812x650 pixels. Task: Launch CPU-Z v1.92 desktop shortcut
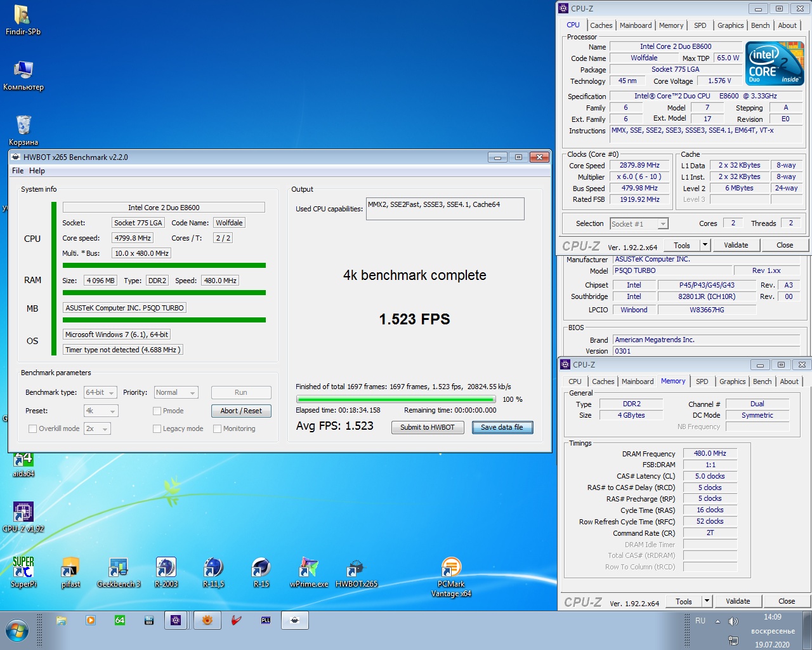click(x=23, y=516)
